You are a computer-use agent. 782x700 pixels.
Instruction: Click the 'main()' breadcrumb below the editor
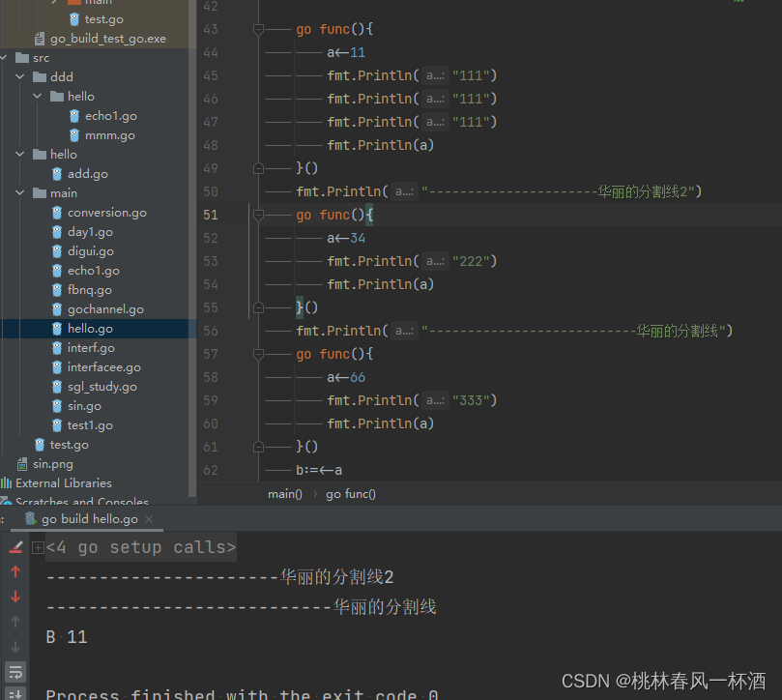pyautogui.click(x=284, y=493)
